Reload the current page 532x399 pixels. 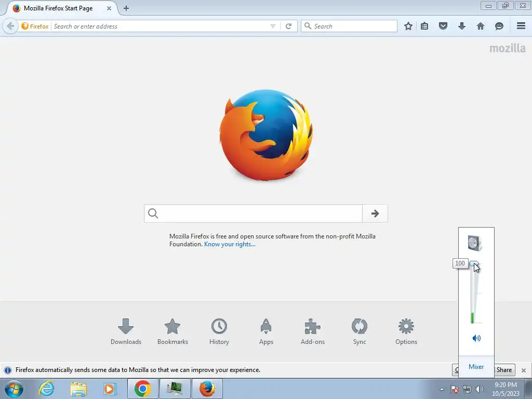pos(288,26)
